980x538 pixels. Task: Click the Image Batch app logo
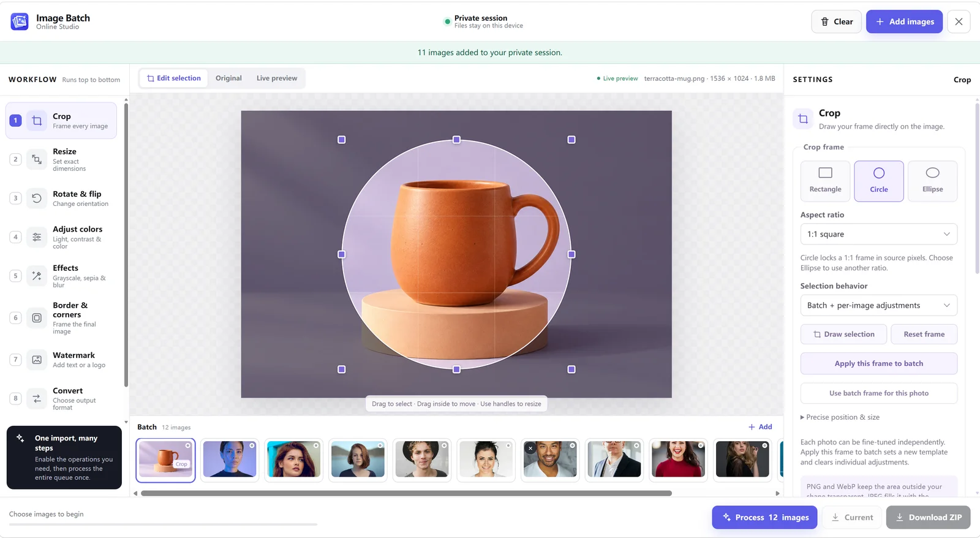tap(20, 21)
